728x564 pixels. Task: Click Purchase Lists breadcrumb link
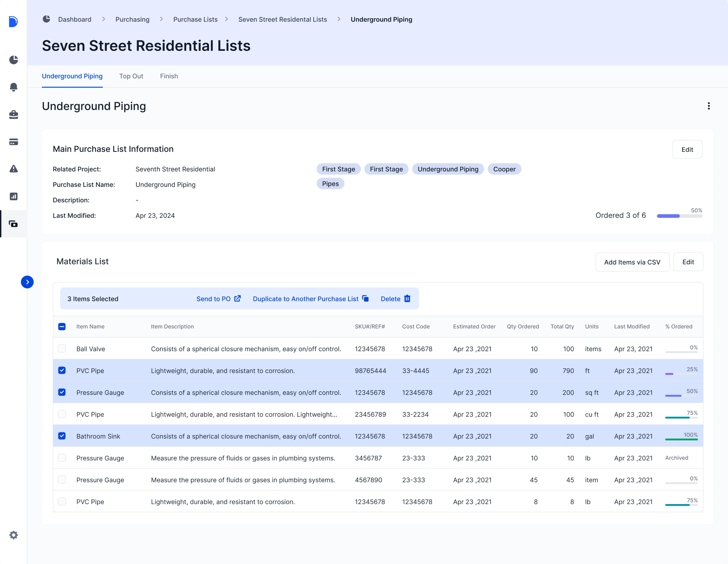pyautogui.click(x=195, y=19)
